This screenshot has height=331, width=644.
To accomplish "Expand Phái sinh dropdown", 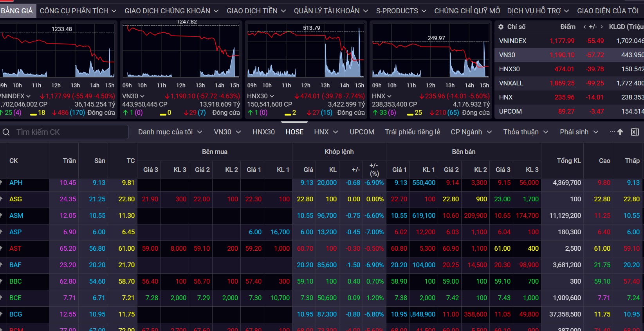I will [x=579, y=132].
